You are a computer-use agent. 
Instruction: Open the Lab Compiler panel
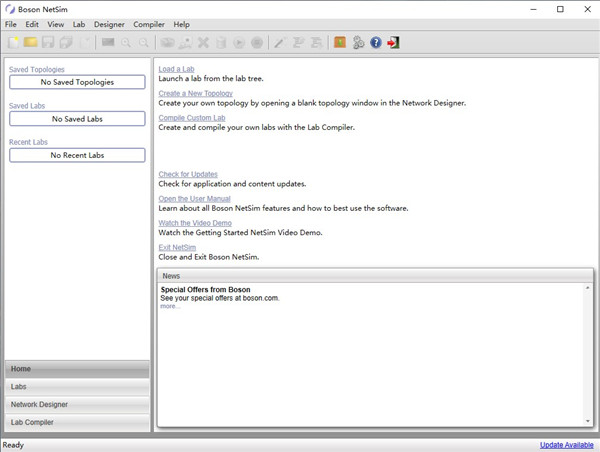(x=77, y=423)
